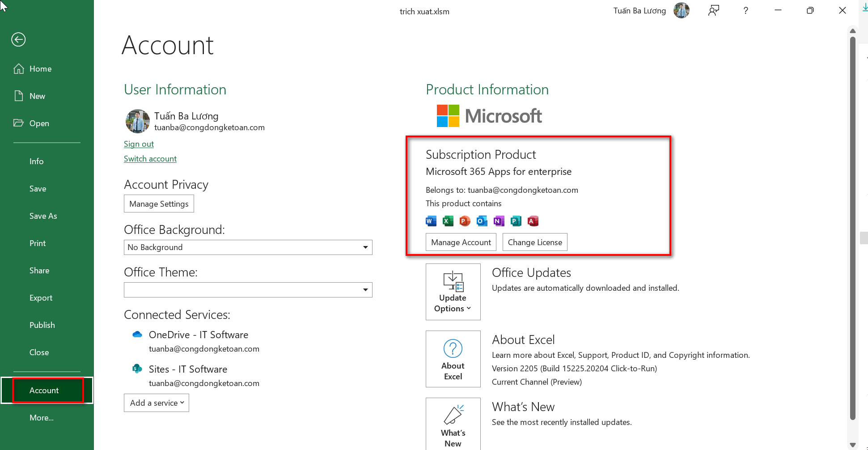Restore down the Excel window

[x=810, y=10]
